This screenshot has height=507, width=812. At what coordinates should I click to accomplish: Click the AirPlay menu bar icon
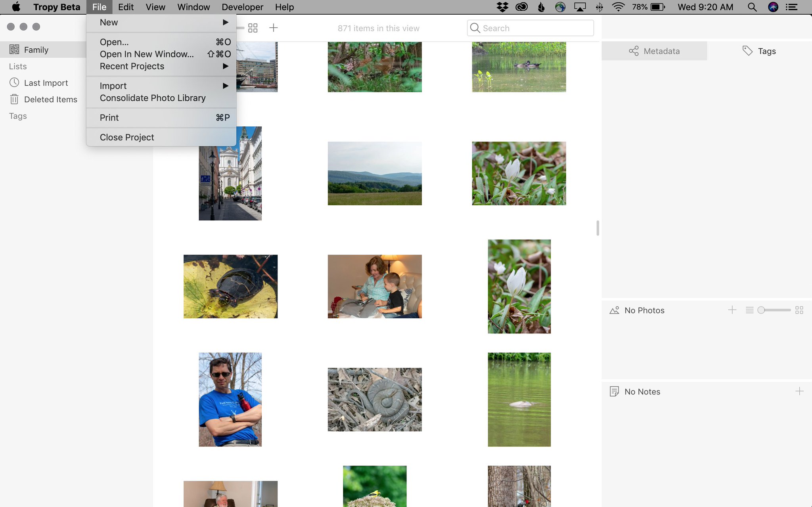tap(580, 7)
